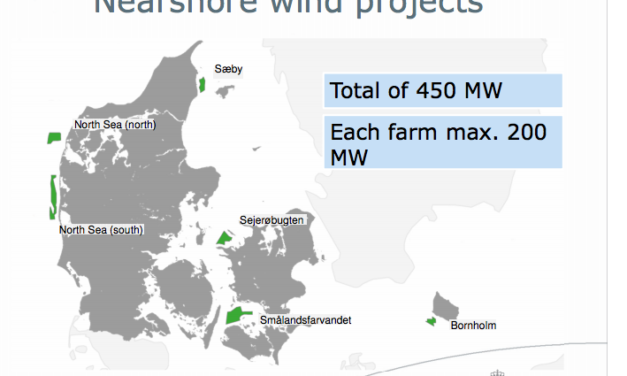Click the green North Sea (north) farm area
Image resolution: width=627 pixels, height=376 pixels.
pyautogui.click(x=54, y=138)
